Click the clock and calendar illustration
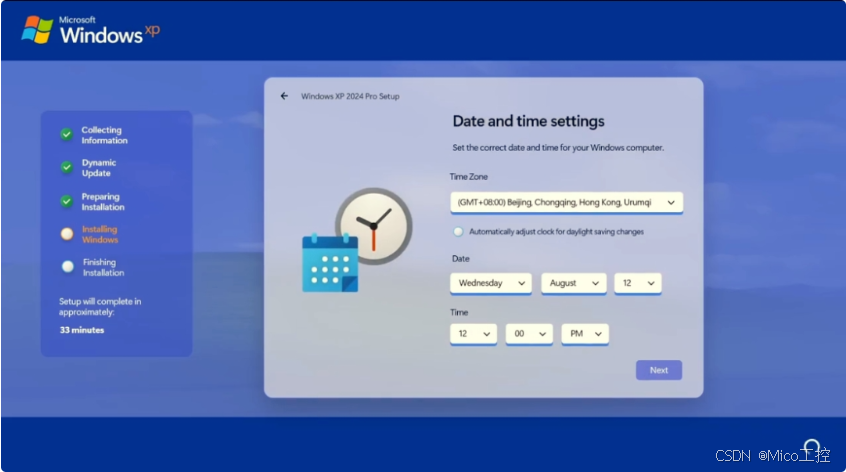Viewport: 846px width, 472px height. (357, 241)
